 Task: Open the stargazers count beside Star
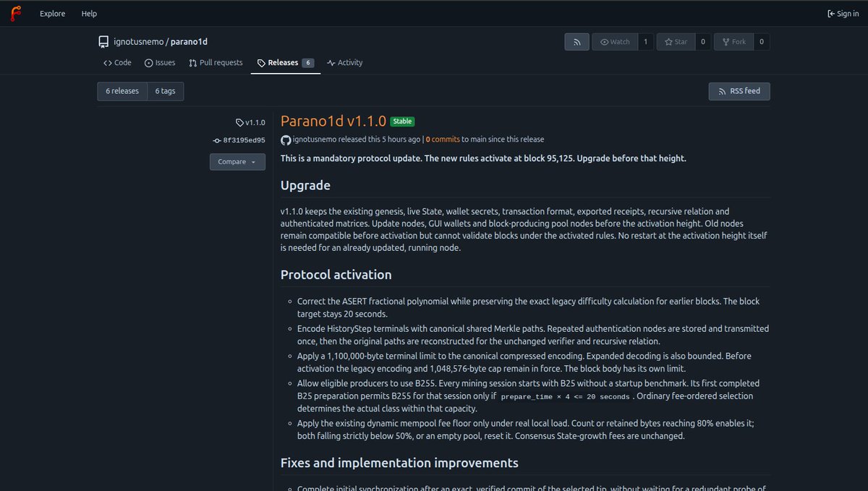[x=702, y=42]
